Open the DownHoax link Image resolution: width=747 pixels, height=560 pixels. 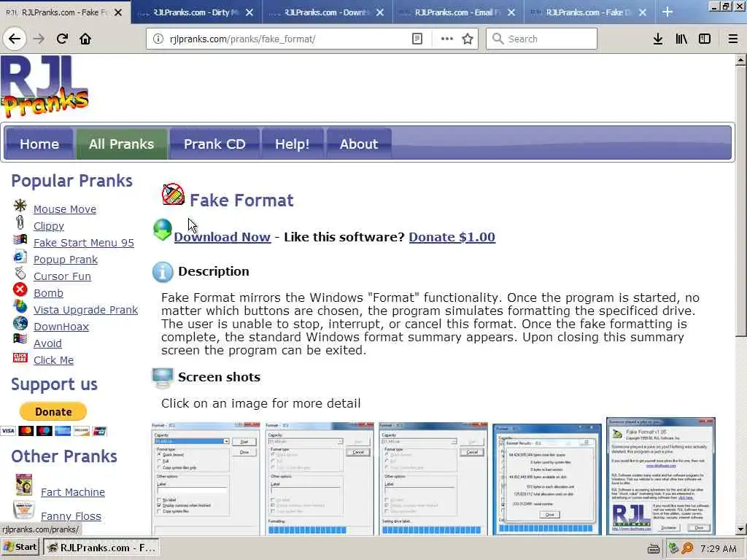61,327
